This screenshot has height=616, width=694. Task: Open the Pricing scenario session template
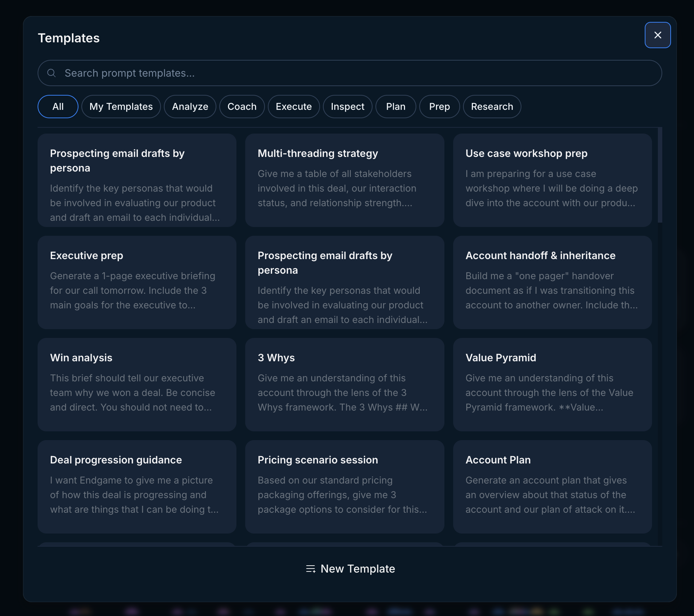(345, 487)
